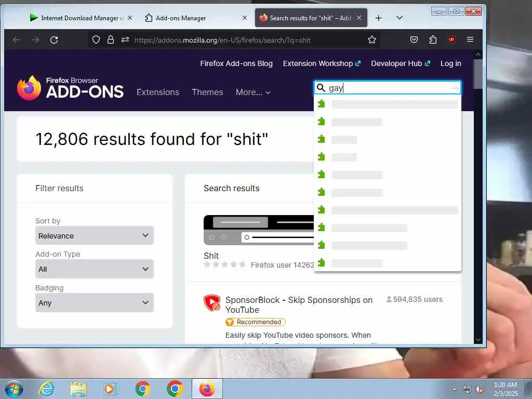Click the browser Back arrow
This screenshot has width=532, height=399.
[x=16, y=40]
